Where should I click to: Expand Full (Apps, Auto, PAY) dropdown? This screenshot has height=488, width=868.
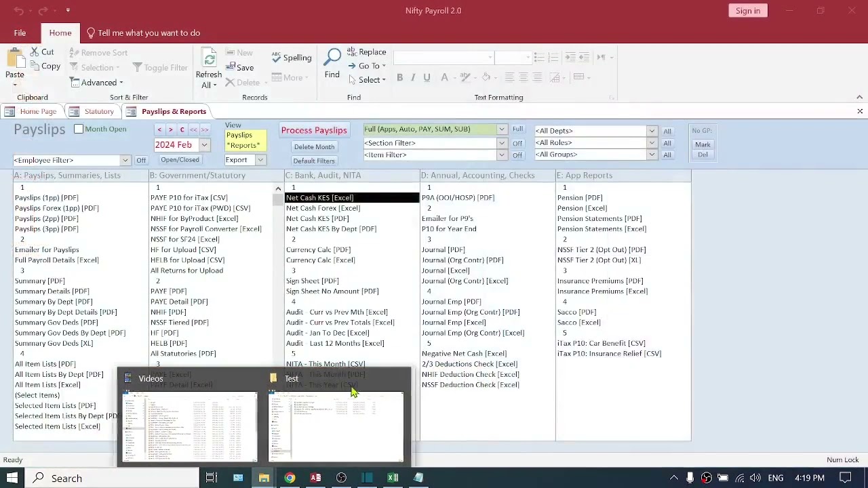[x=502, y=129]
